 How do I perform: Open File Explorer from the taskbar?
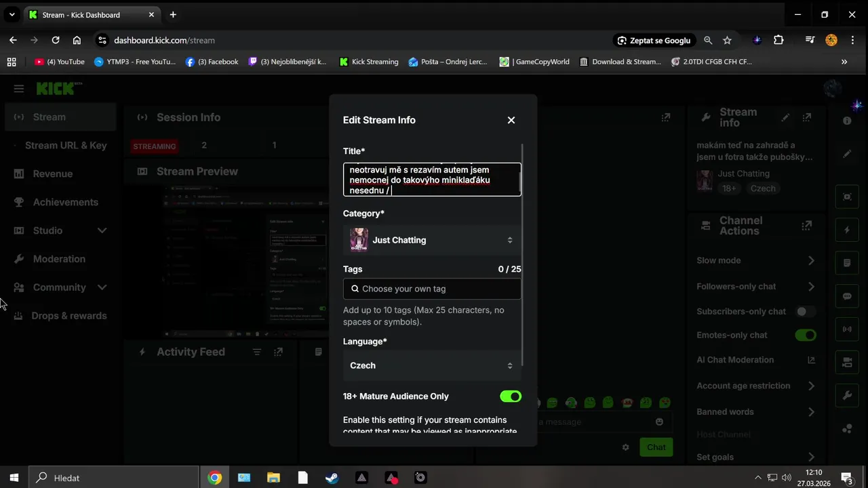(x=273, y=478)
